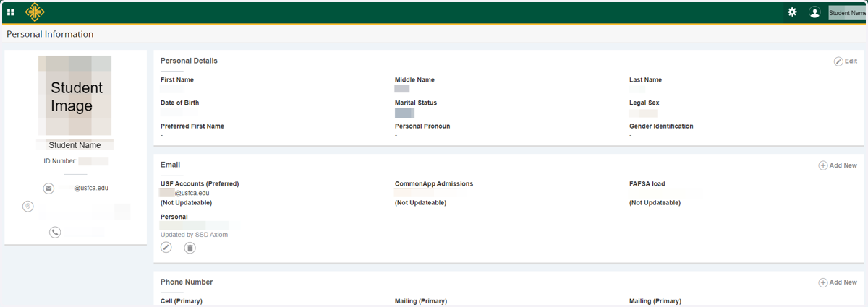Click the Marital Status label
Image resolution: width=868 pixels, height=307 pixels.
pyautogui.click(x=416, y=103)
